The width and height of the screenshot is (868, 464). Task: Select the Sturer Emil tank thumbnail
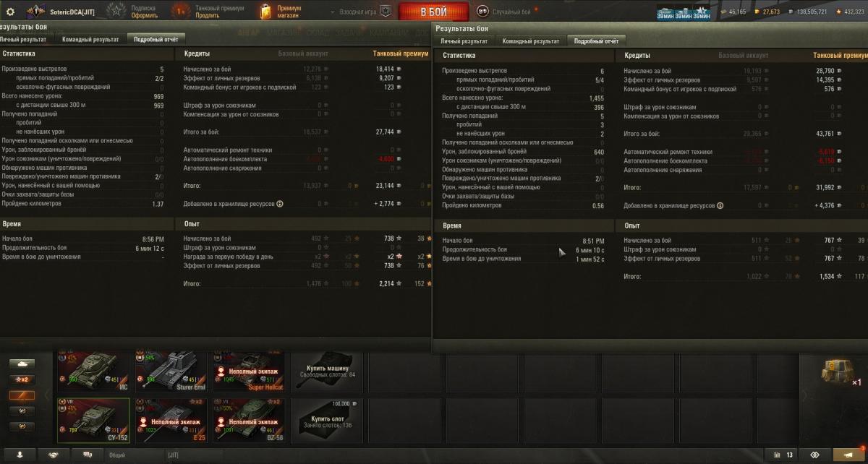[171, 371]
